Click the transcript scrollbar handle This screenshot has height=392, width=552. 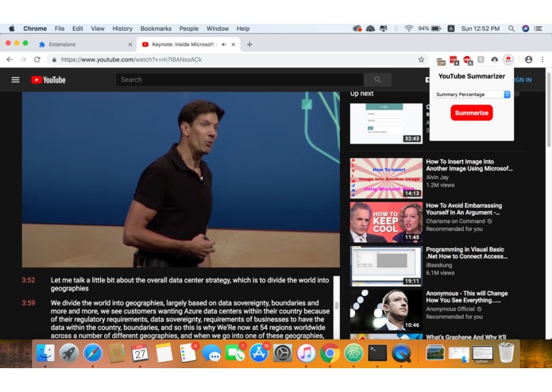[336, 306]
